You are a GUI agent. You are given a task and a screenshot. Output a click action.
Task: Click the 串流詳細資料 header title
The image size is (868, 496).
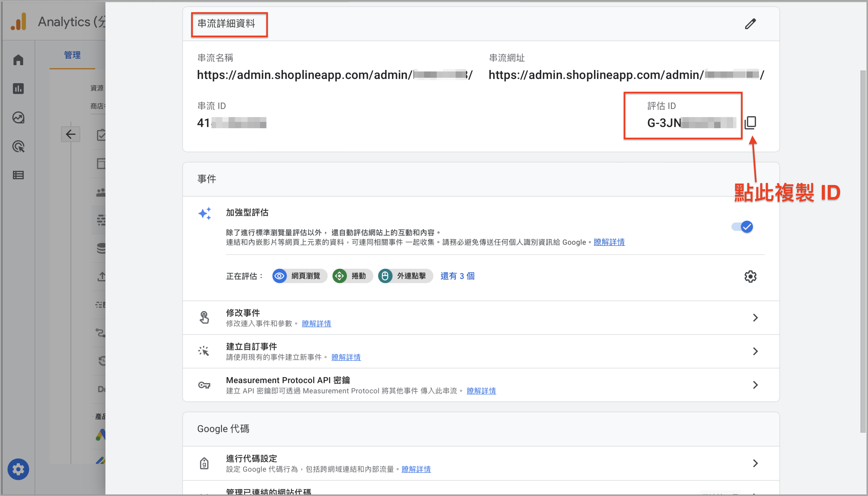[x=226, y=24]
